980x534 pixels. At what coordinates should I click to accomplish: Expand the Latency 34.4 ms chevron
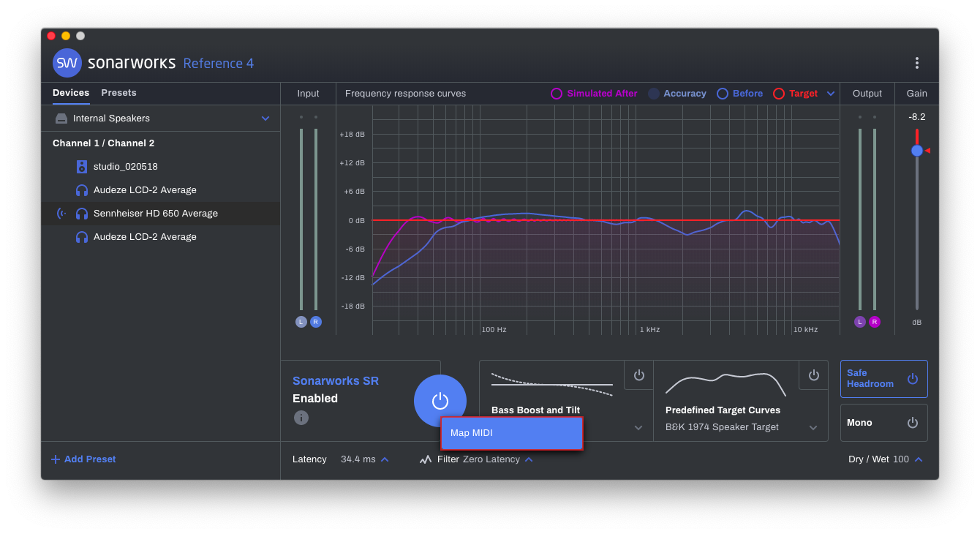[385, 459]
